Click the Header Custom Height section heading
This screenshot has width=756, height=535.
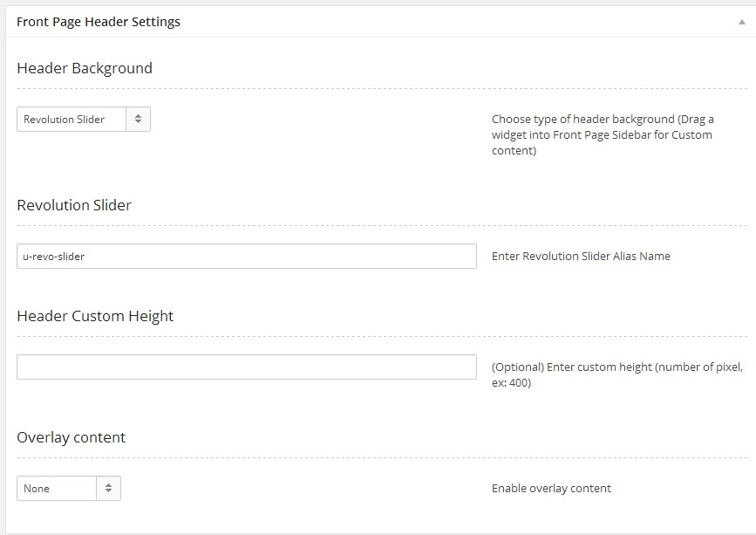(95, 316)
